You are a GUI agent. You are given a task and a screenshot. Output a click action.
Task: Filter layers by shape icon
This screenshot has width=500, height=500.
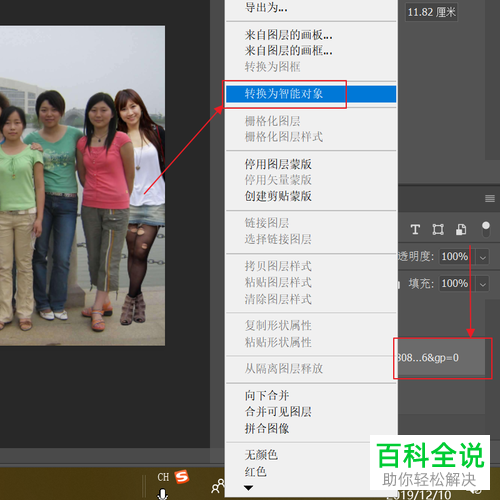[x=438, y=229]
